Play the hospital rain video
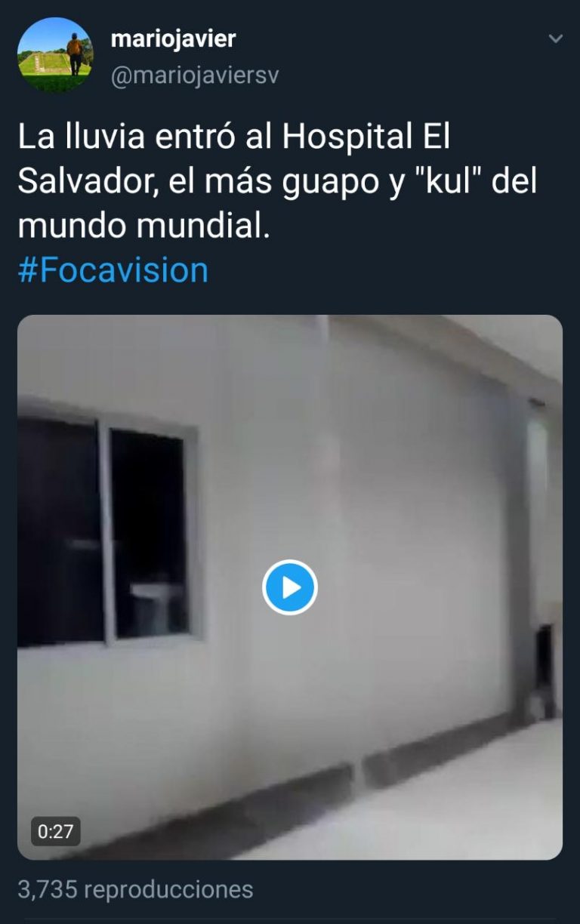This screenshot has height=924, width=580. [x=290, y=587]
